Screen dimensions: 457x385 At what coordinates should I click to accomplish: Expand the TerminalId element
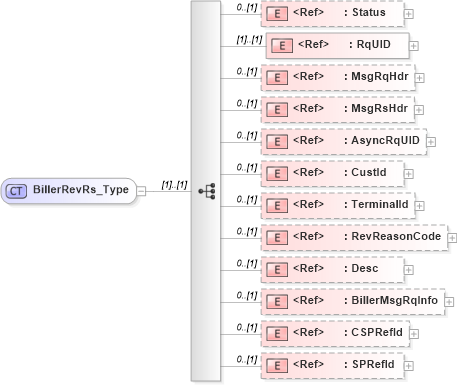(419, 206)
